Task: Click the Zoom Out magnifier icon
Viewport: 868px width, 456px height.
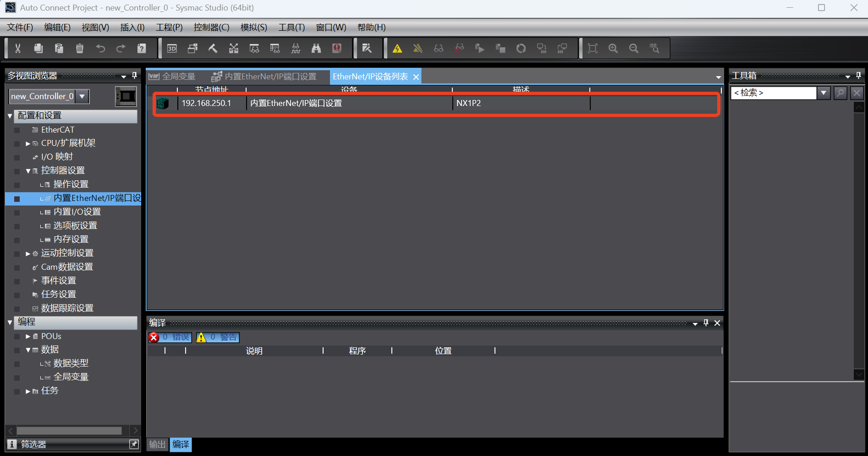Action: coord(634,48)
